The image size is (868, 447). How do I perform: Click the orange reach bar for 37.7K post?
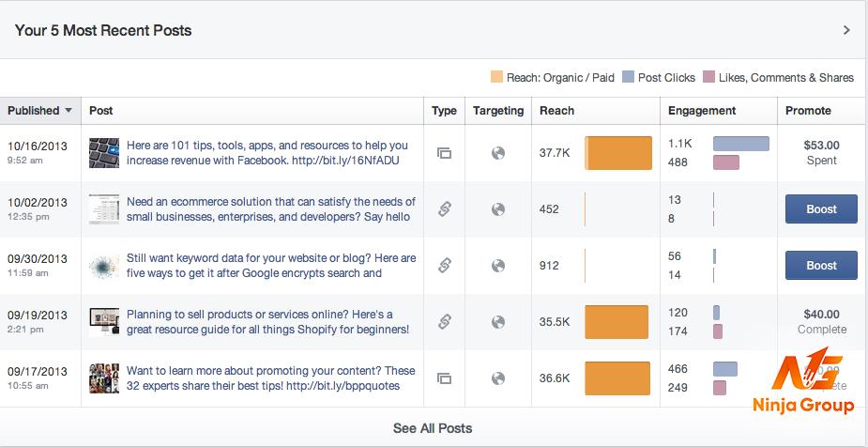618,153
